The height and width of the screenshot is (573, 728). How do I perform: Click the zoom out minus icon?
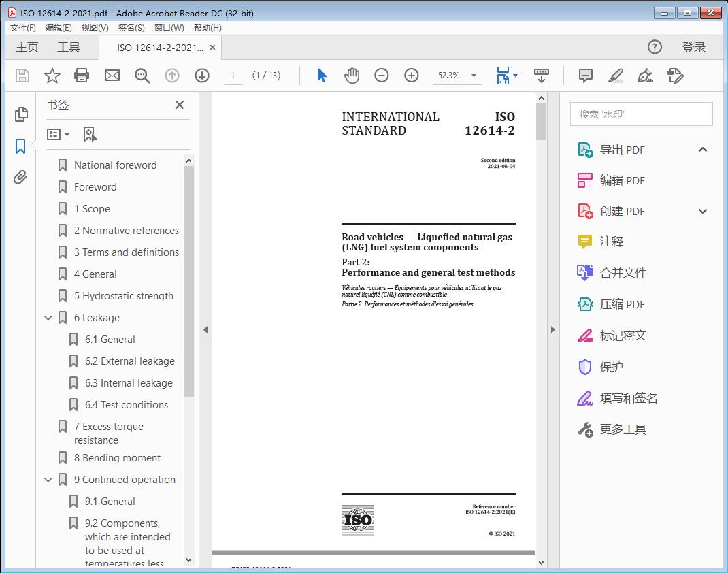(x=382, y=76)
